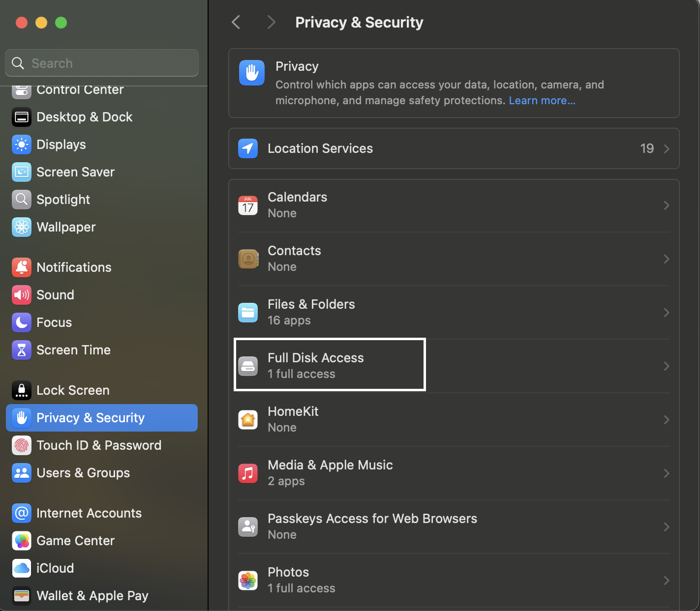Screen dimensions: 700x611
Task: Click the 'Contacts' label
Action: (x=294, y=251)
